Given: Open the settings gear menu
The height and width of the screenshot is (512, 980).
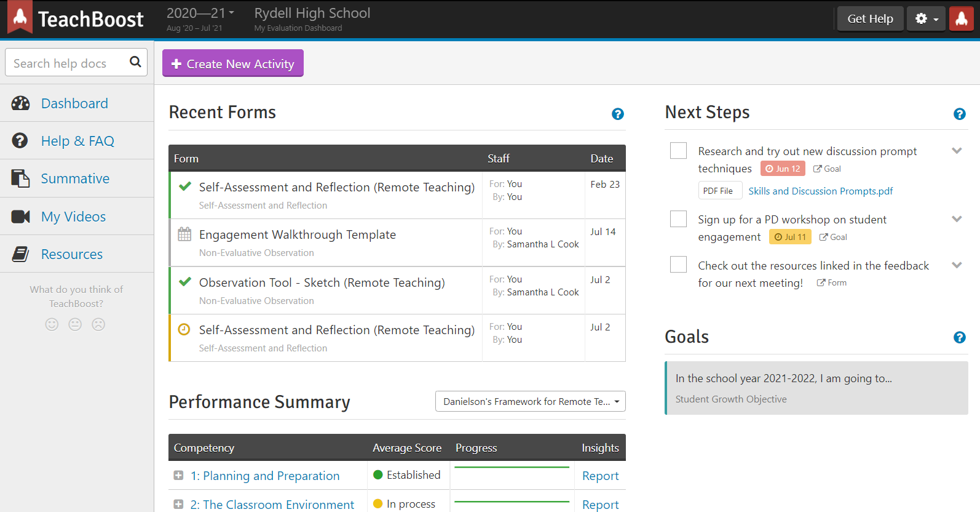Looking at the screenshot, I should click(927, 18).
